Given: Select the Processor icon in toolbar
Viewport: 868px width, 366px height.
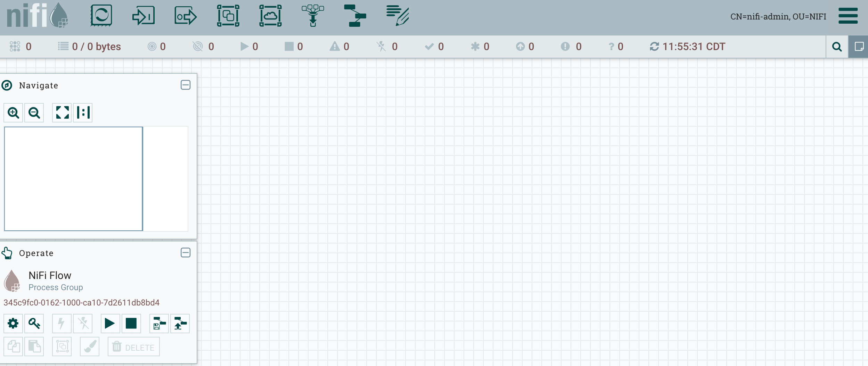Looking at the screenshot, I should pyautogui.click(x=101, y=16).
